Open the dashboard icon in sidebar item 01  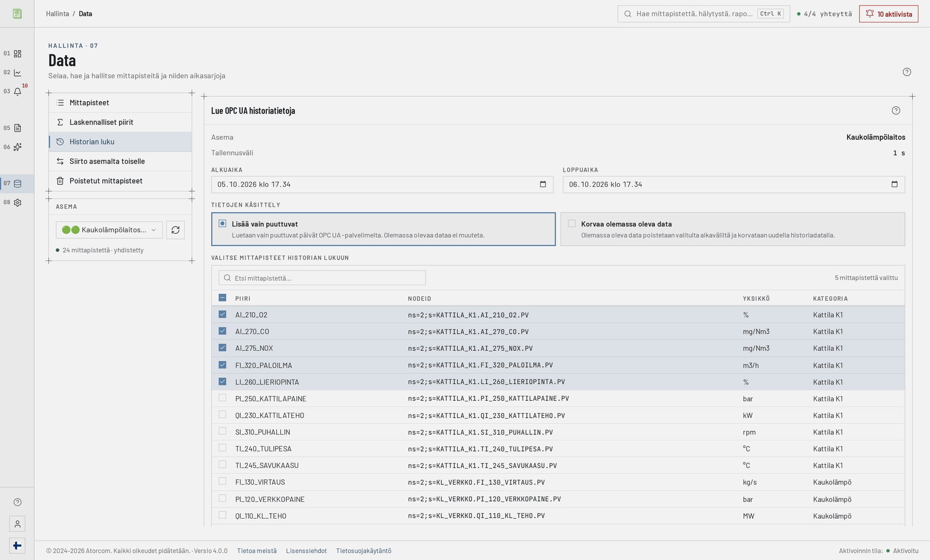pyautogui.click(x=17, y=54)
